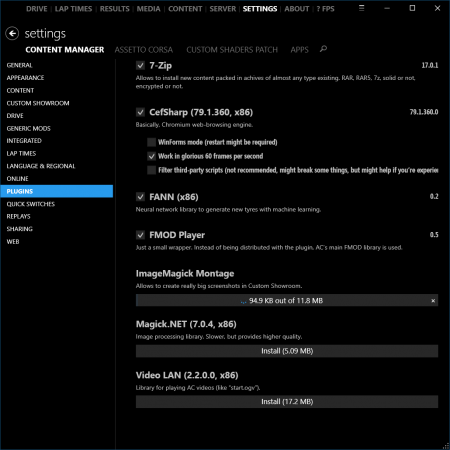Viewport: 450px width, 450px height.
Task: Click the CefSharp version 79.1.360.0 text
Action: [424, 112]
